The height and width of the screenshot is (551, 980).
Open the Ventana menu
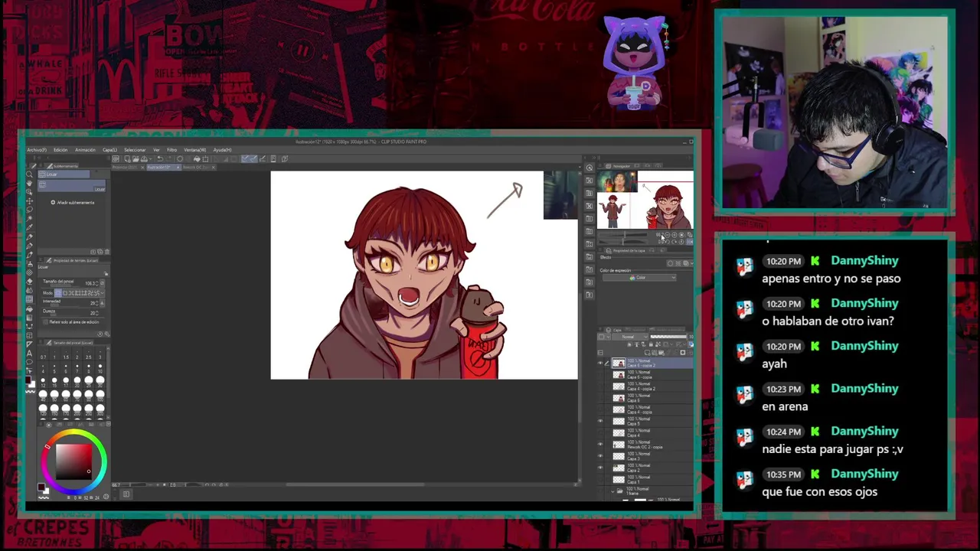[194, 150]
